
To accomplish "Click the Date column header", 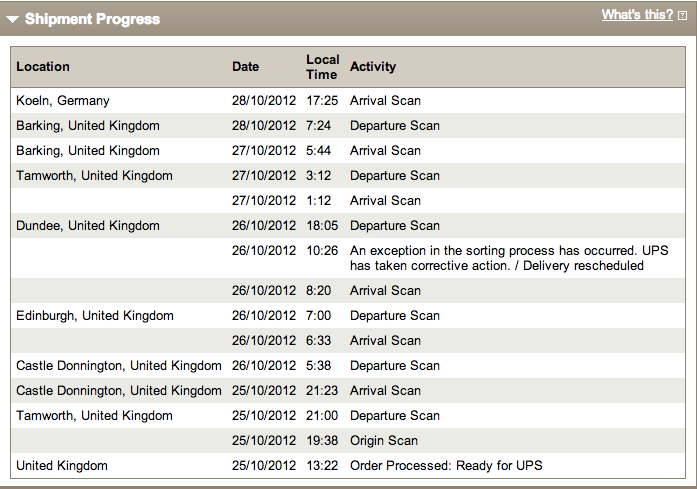I will pos(245,67).
